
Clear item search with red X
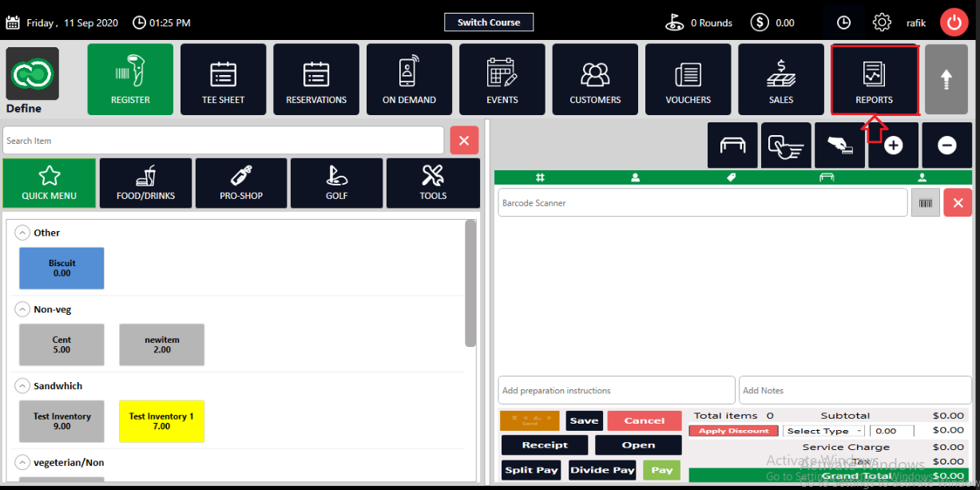[x=464, y=140]
